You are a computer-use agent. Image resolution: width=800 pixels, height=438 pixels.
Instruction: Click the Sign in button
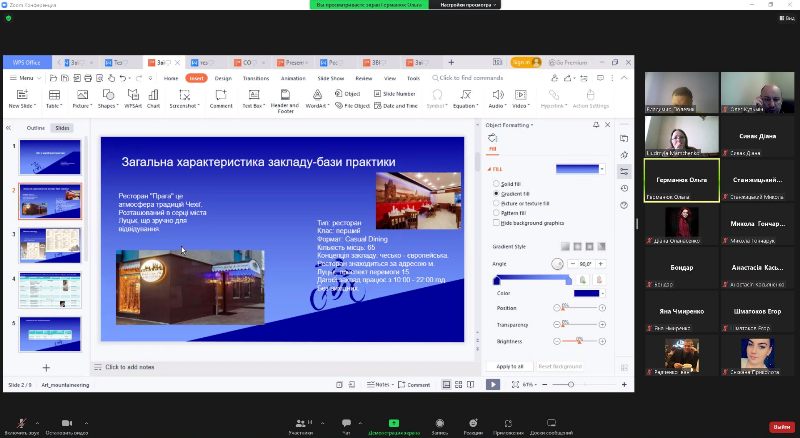522,62
